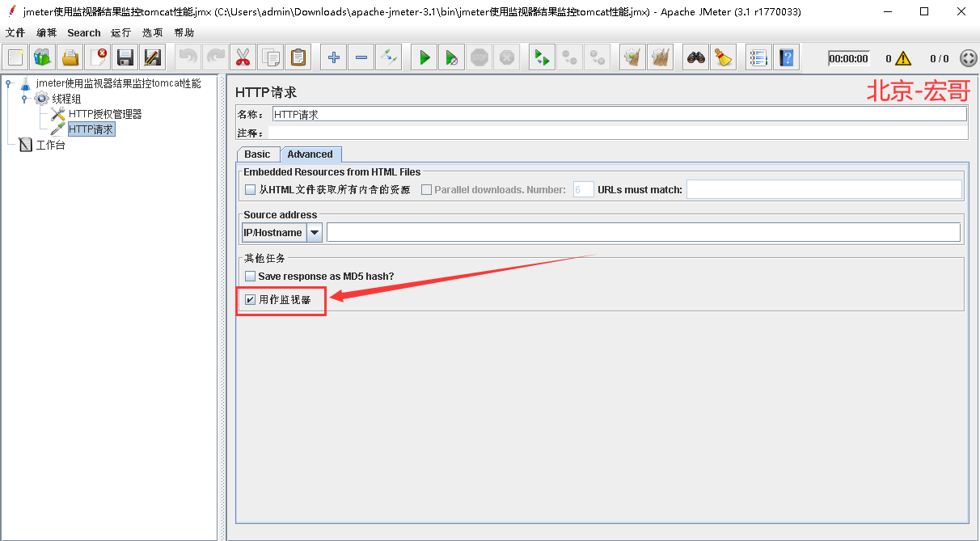Click the thread status circle icon
Image resolution: width=980 pixels, height=541 pixels.
968,58
